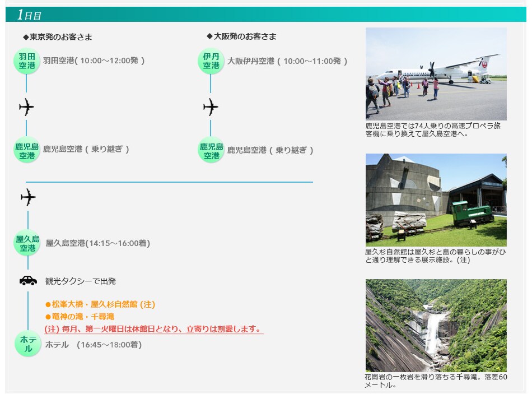Click the airplane icon below 羽田空港 badge
Image resolution: width=532 pixels, height=394 pixels.
26,106
